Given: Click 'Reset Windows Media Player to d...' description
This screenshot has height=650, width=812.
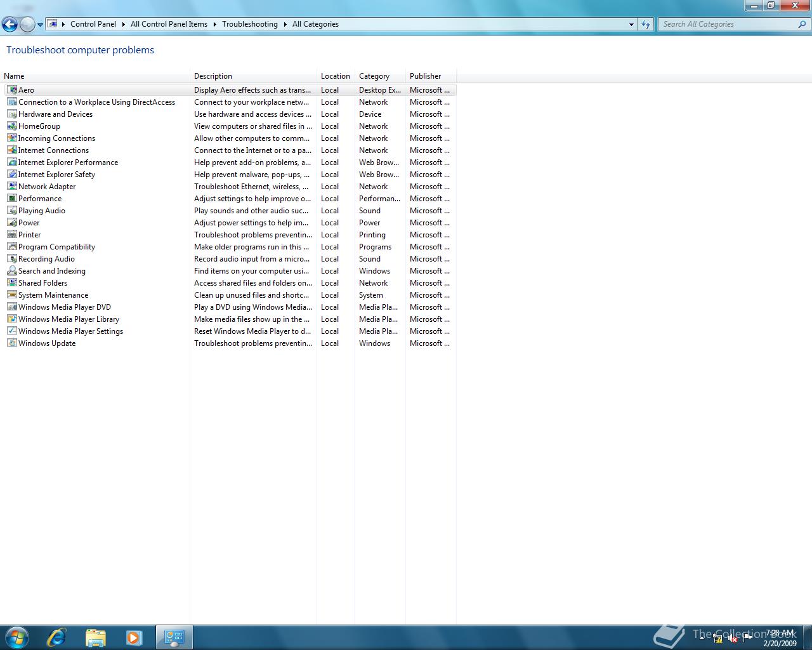Looking at the screenshot, I should [x=252, y=331].
